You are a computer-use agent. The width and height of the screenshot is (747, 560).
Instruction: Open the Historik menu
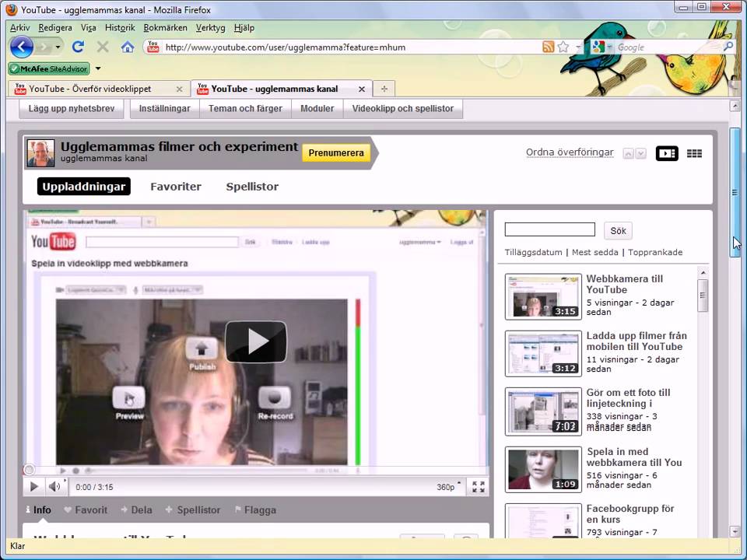(120, 28)
